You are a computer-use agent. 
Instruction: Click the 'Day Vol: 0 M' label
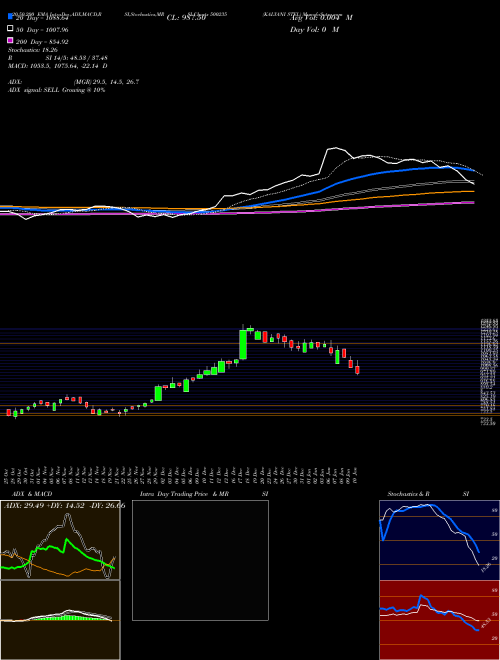click(x=314, y=29)
